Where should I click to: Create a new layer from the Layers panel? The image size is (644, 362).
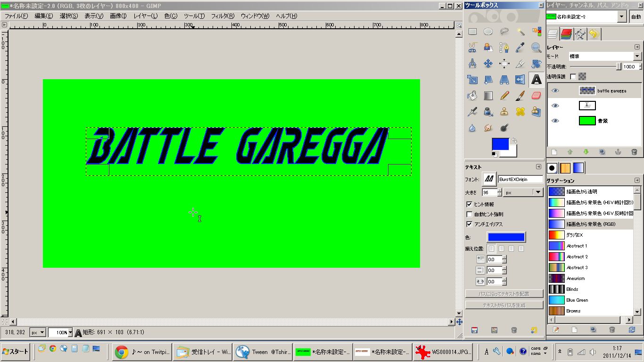point(554,152)
